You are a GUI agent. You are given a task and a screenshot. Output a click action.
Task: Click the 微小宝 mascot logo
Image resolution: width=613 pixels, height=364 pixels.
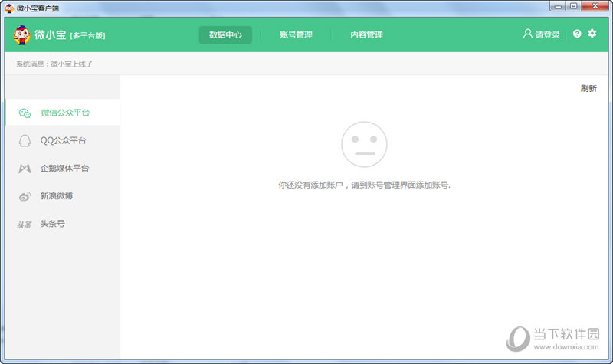click(22, 34)
